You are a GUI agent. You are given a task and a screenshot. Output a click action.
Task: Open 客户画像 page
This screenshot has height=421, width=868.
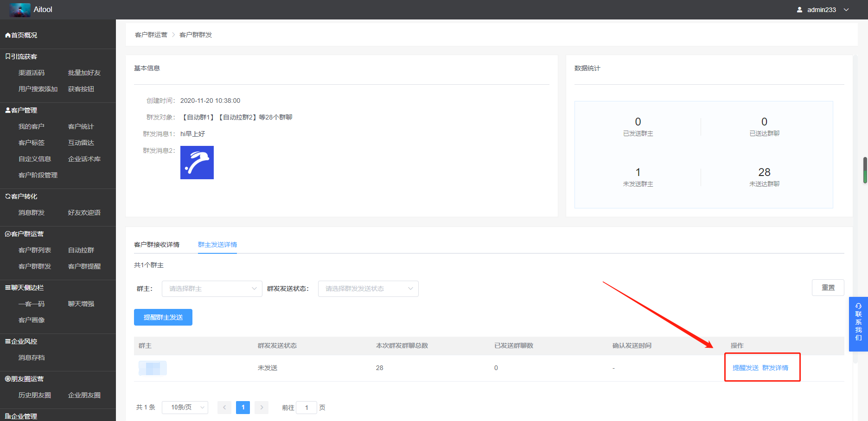(32, 320)
